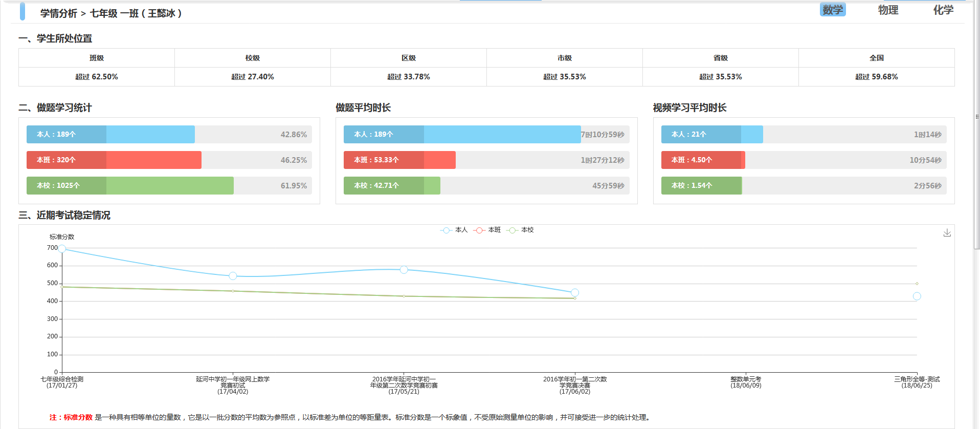Toggle 本校 series in chart legend
980x429 pixels.
(520, 230)
